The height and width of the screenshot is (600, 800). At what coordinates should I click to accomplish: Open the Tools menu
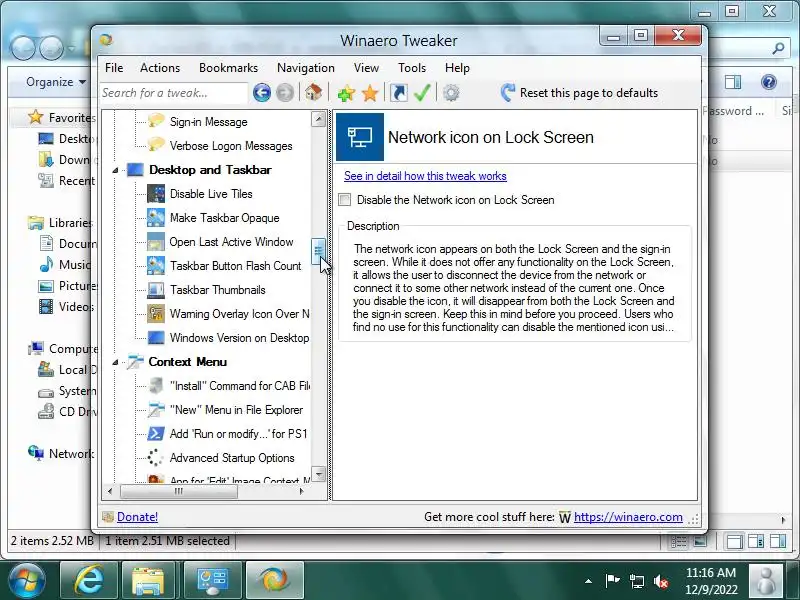click(x=412, y=67)
